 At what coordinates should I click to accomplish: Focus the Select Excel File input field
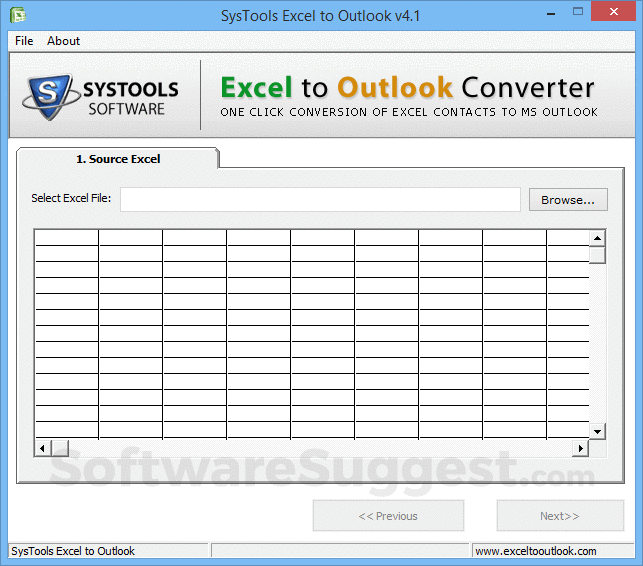coord(320,200)
